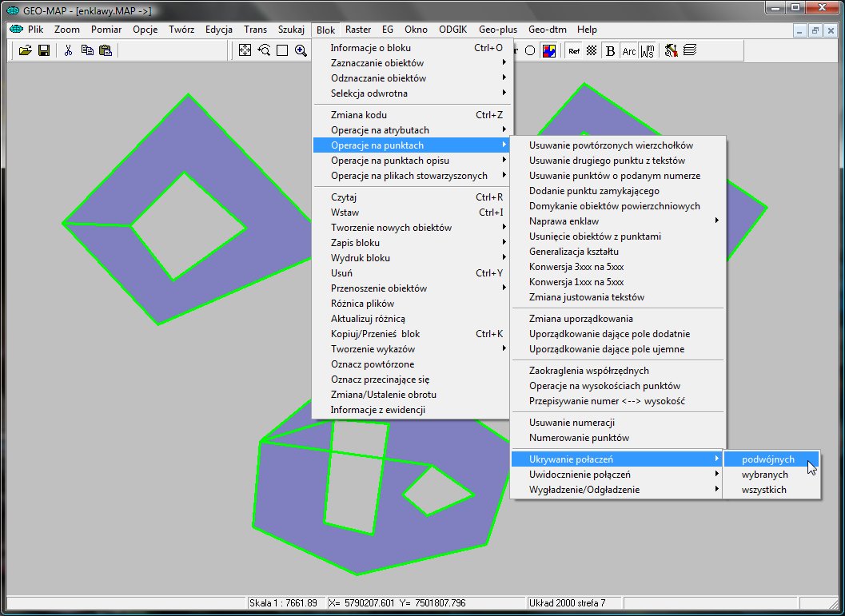Toggle the checkered grid toolbar button

coord(592,50)
